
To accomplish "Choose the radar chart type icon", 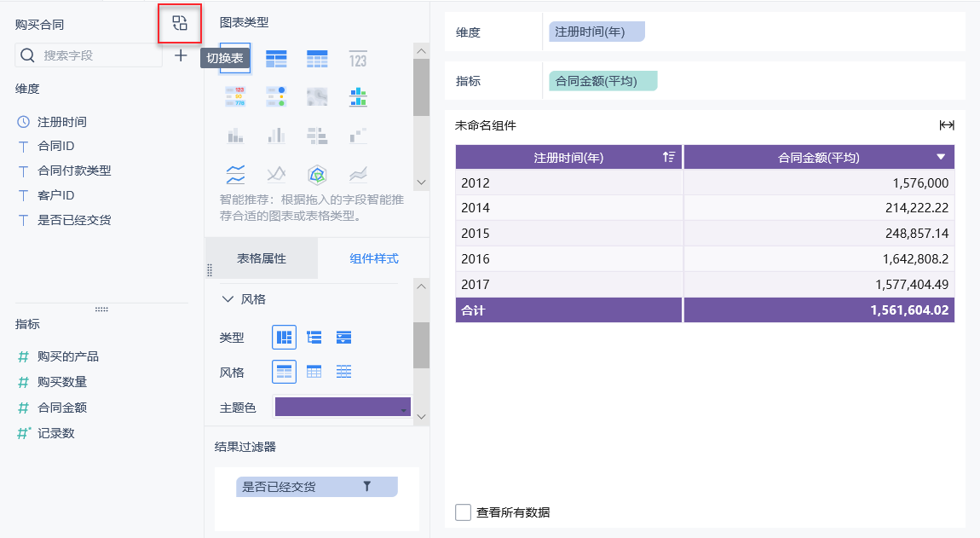I will point(317,175).
